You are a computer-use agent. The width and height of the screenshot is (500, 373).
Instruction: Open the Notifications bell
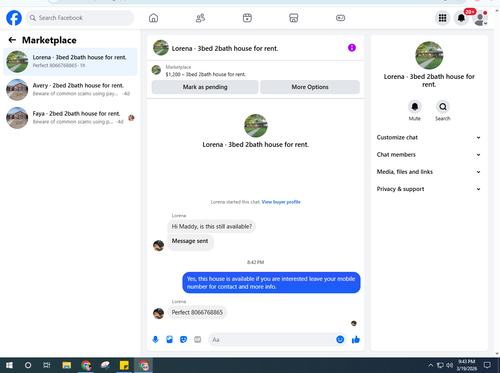point(461,18)
